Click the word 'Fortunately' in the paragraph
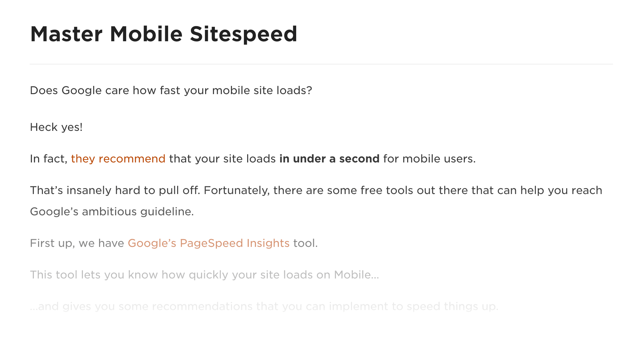This screenshot has height=361, width=644. coord(237,190)
